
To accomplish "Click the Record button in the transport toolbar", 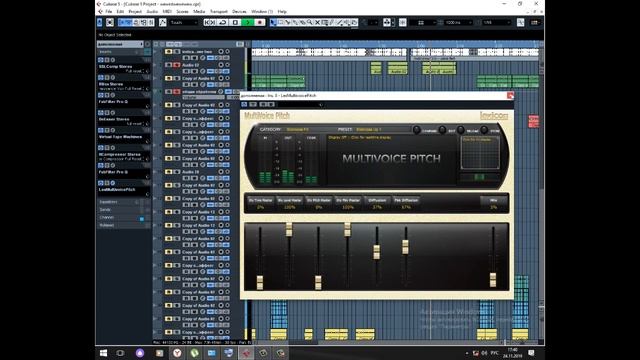I will tap(259, 22).
